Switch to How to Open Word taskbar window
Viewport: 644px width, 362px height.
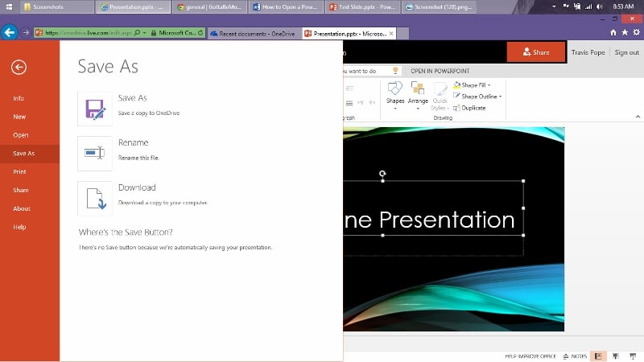[x=286, y=7]
